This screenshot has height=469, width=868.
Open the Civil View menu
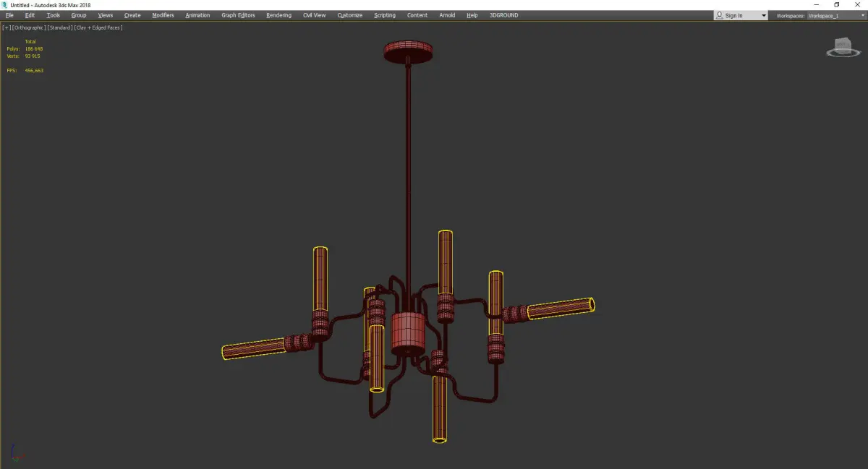point(314,15)
